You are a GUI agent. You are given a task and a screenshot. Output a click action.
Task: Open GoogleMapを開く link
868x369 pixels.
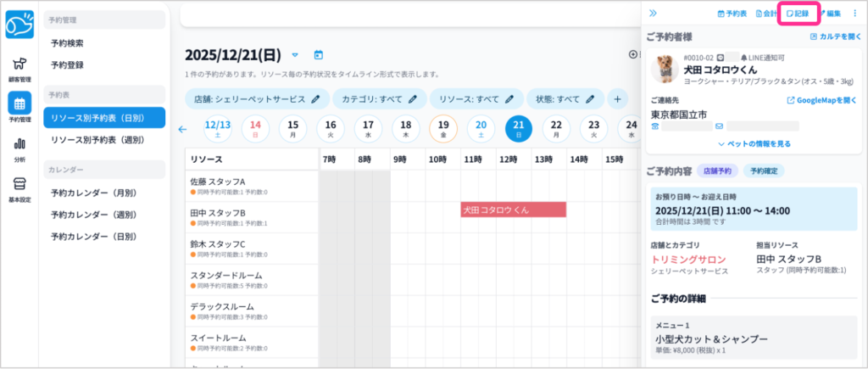pos(824,101)
